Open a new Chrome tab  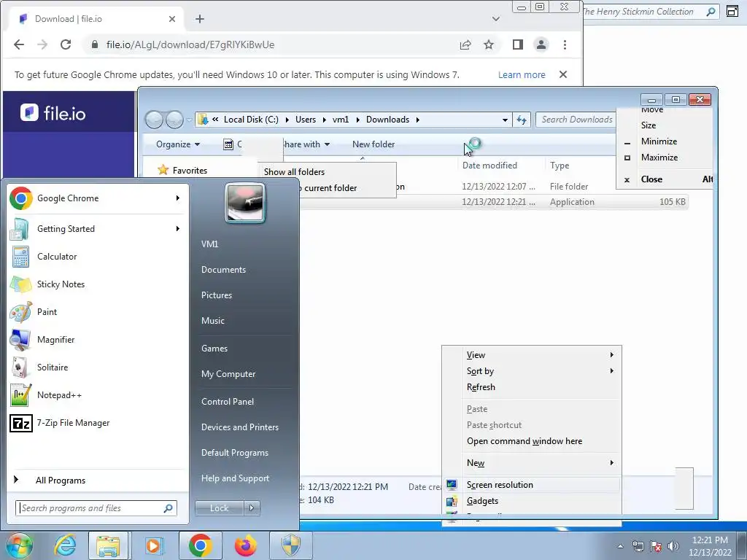200,19
